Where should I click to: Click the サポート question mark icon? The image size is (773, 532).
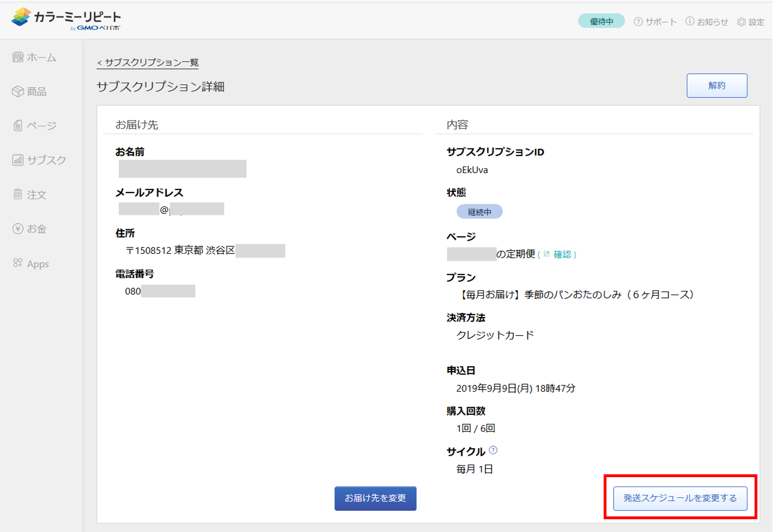point(638,21)
